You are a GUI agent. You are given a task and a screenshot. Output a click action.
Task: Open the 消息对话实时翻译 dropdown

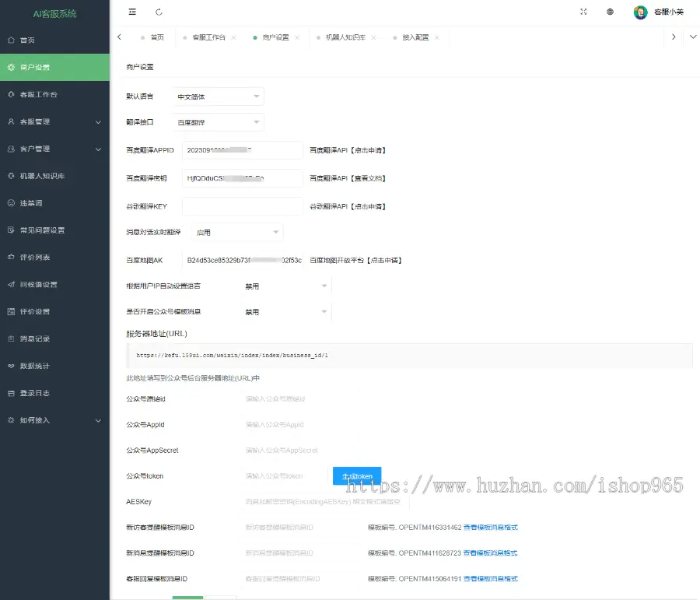[x=237, y=233]
